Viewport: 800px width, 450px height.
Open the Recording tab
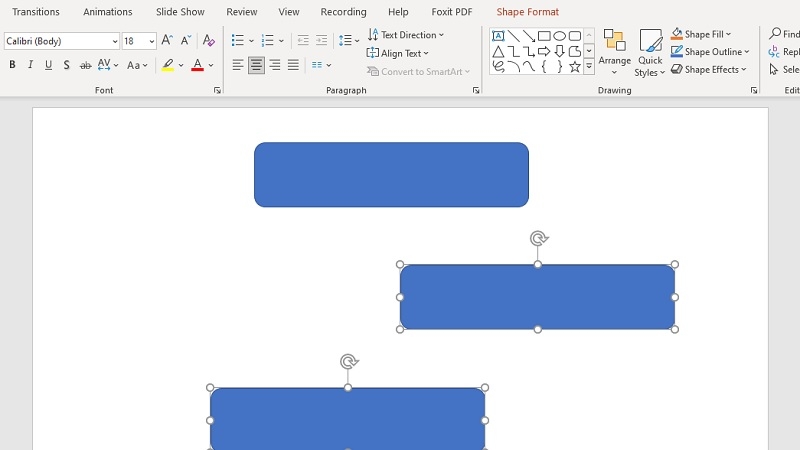343,12
